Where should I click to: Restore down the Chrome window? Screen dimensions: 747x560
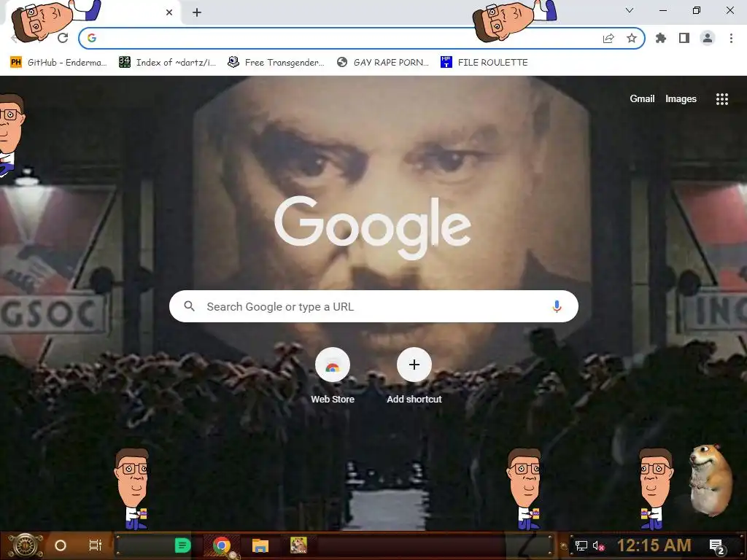[697, 10]
